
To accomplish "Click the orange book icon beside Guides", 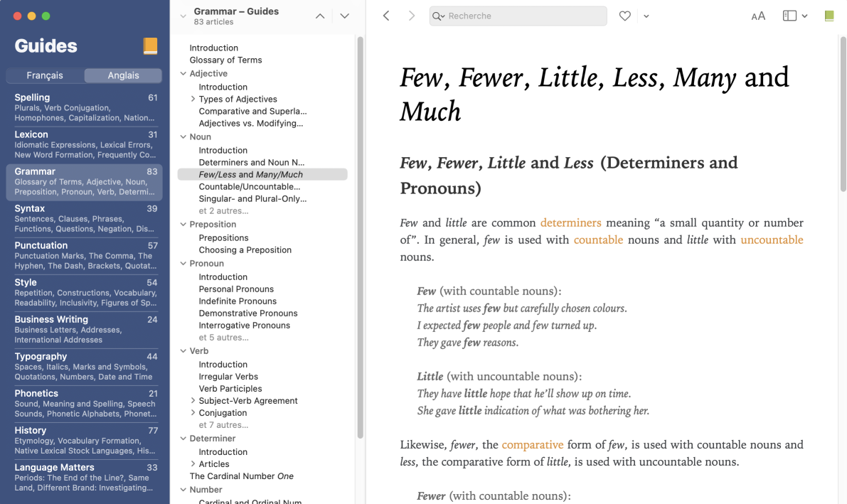I will [x=150, y=46].
